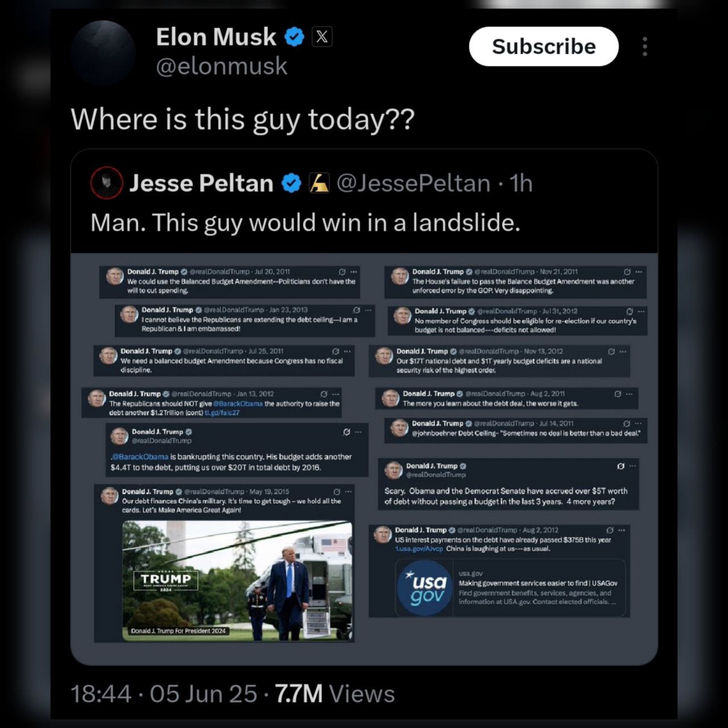Open the @elonmusk handle link
728x728 pixels.
click(x=221, y=67)
